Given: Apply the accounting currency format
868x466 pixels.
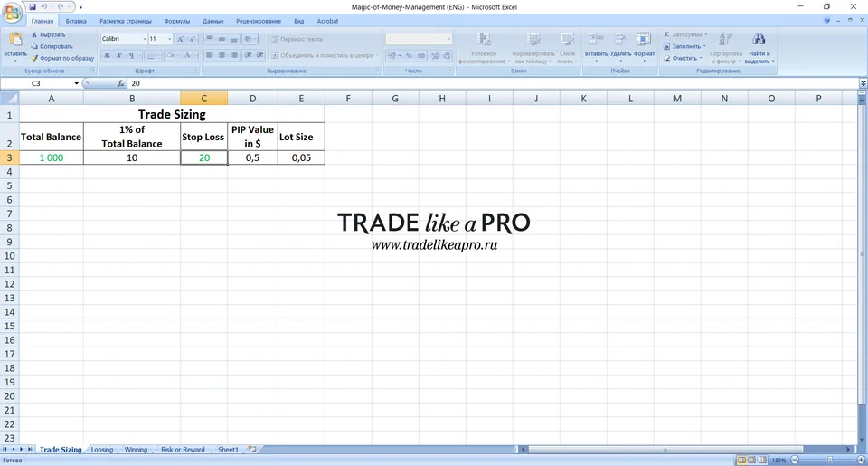Looking at the screenshot, I should [392, 55].
